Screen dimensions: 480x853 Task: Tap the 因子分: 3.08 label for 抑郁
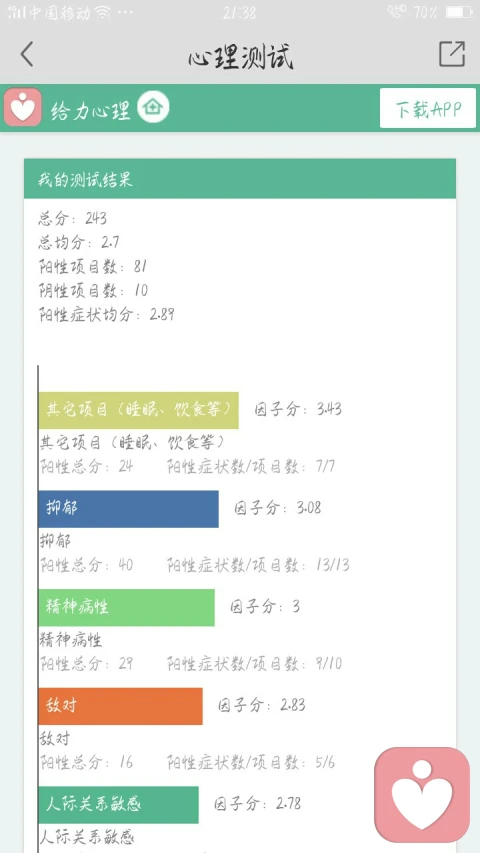coord(278,508)
